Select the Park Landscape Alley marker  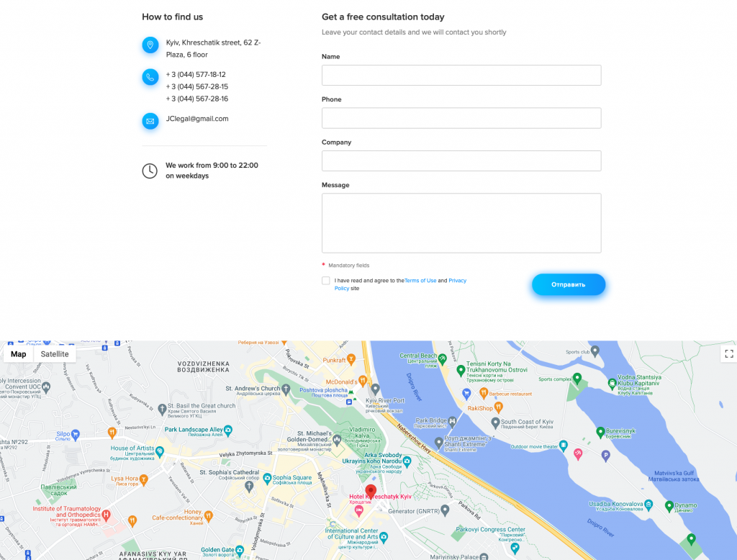coord(228,429)
